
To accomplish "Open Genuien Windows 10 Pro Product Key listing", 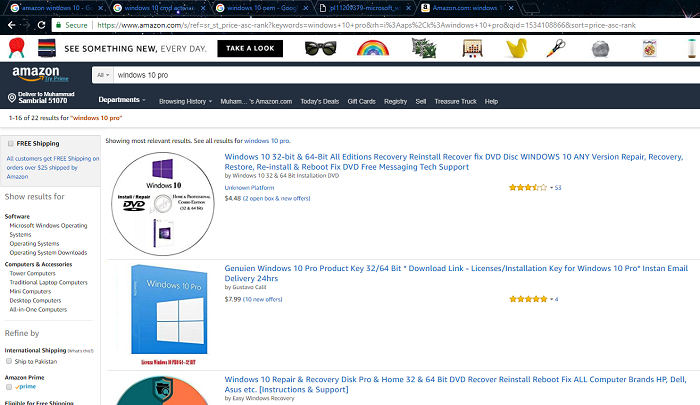I will pos(456,273).
